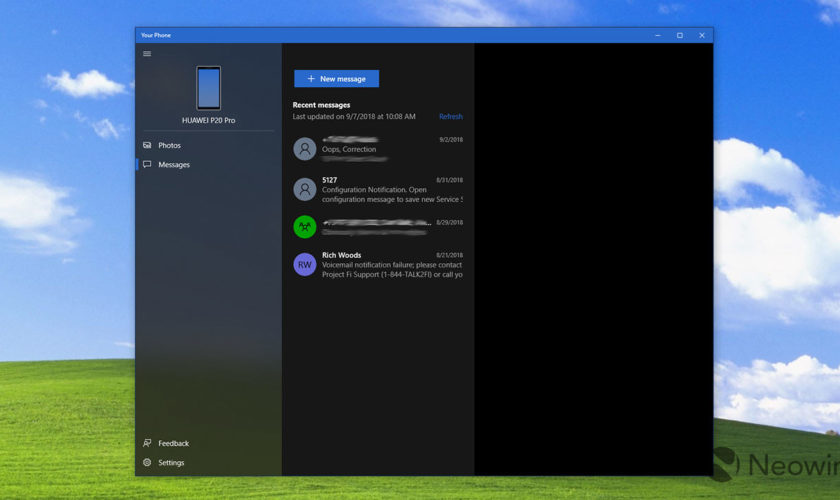Click the phone device image
This screenshot has height=500, width=840.
(208, 88)
